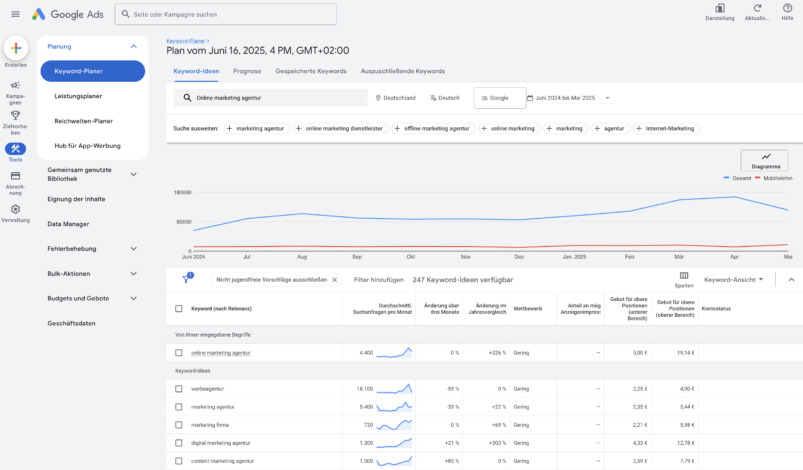Click Filter hinzufügen
Viewport: 803px width, 470px height.
[378, 280]
